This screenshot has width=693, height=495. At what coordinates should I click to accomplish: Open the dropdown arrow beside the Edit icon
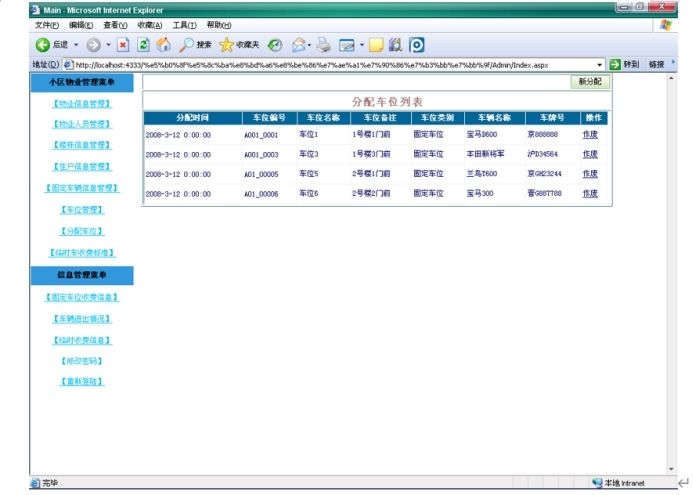tap(362, 45)
